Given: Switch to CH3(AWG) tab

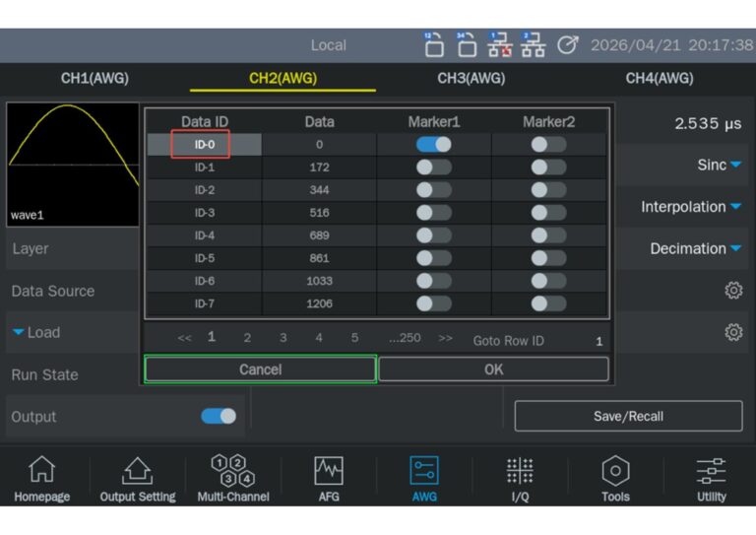Looking at the screenshot, I should [x=472, y=78].
